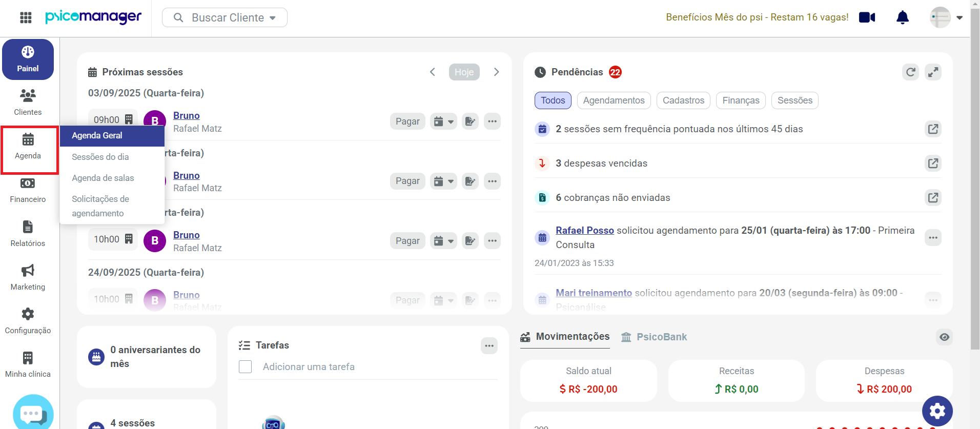
Task: Select Solicitações de agendamento menu item
Action: tap(112, 206)
